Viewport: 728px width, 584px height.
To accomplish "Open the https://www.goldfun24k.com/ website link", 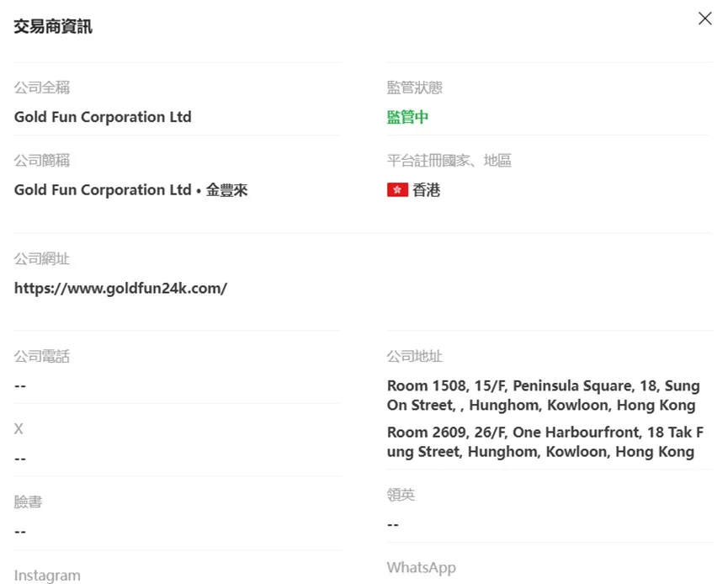I will click(120, 289).
